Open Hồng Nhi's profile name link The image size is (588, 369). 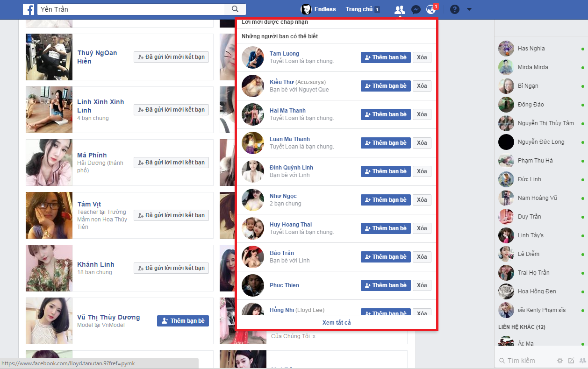pos(282,310)
